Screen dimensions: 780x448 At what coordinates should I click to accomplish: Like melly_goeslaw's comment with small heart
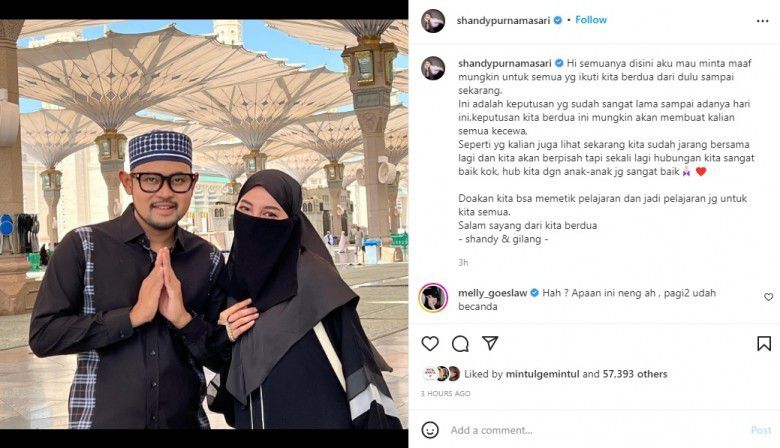coord(769,297)
